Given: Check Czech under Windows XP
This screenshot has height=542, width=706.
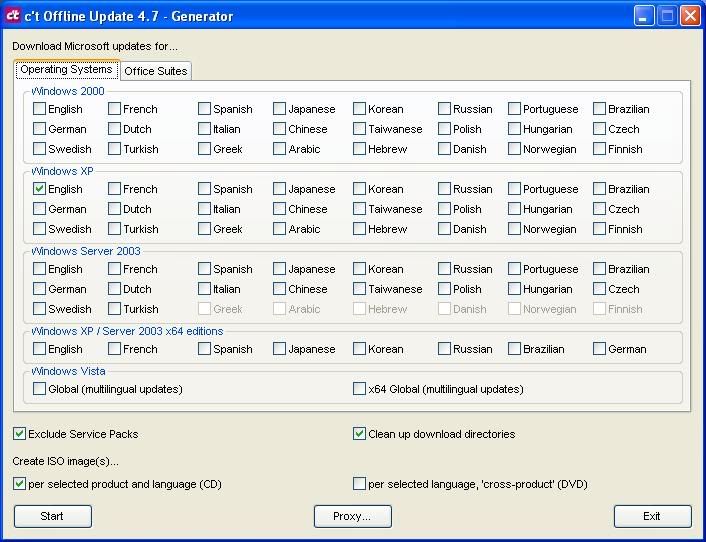Looking at the screenshot, I should coord(599,209).
